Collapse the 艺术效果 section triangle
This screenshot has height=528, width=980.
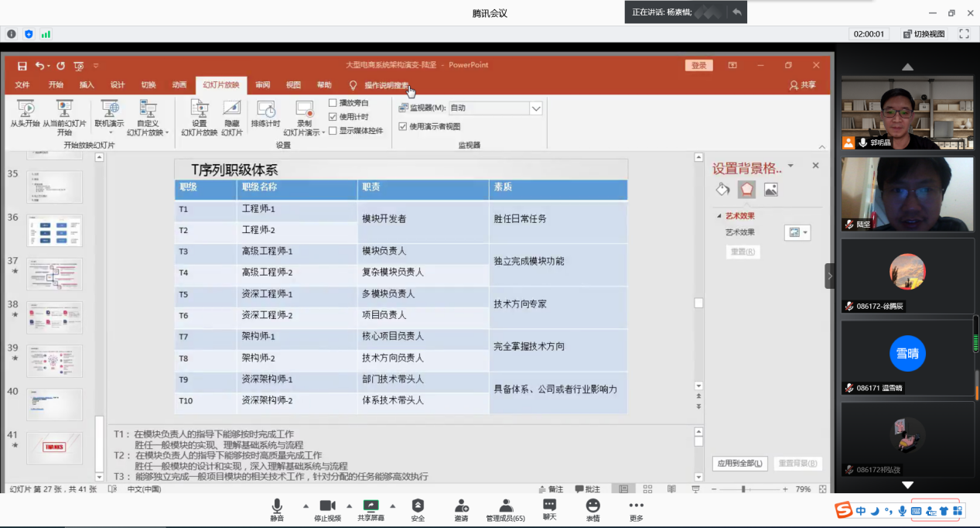tap(719, 216)
